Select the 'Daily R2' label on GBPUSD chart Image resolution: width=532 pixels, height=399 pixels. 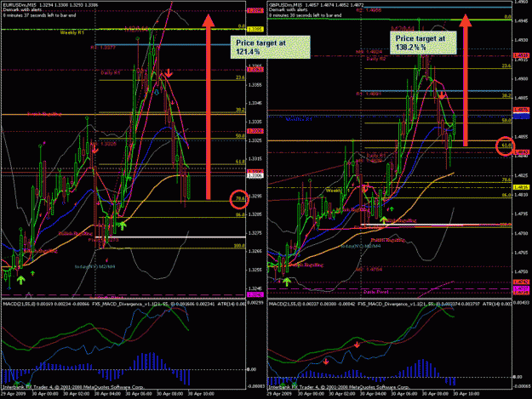[376, 59]
